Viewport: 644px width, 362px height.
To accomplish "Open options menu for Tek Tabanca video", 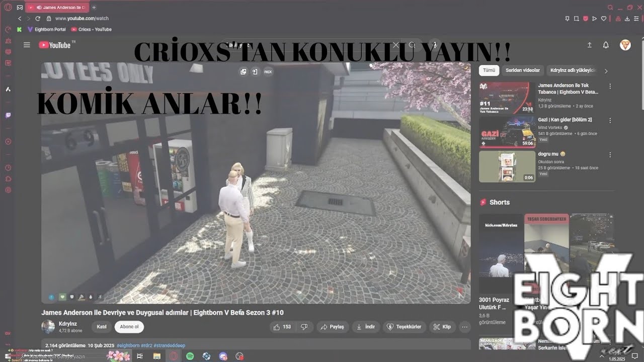I will coord(610,86).
